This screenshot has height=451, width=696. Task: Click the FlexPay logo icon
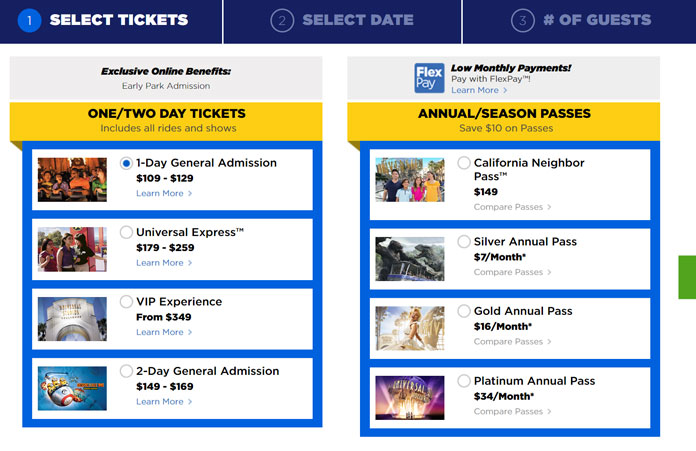coord(429,78)
